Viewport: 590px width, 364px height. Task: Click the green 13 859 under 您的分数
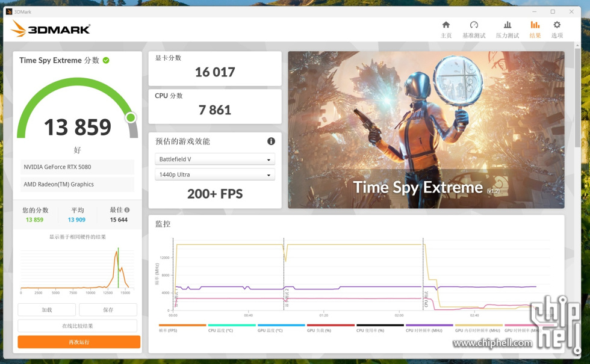pyautogui.click(x=35, y=220)
